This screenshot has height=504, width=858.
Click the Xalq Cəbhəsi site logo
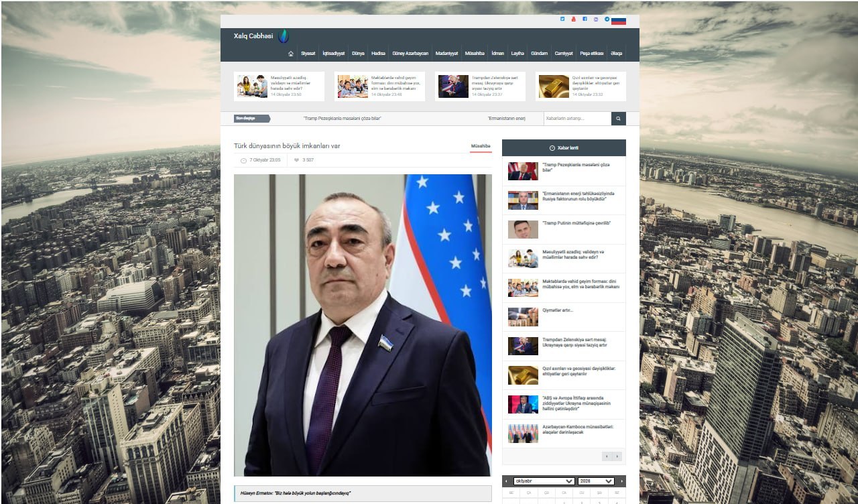261,36
